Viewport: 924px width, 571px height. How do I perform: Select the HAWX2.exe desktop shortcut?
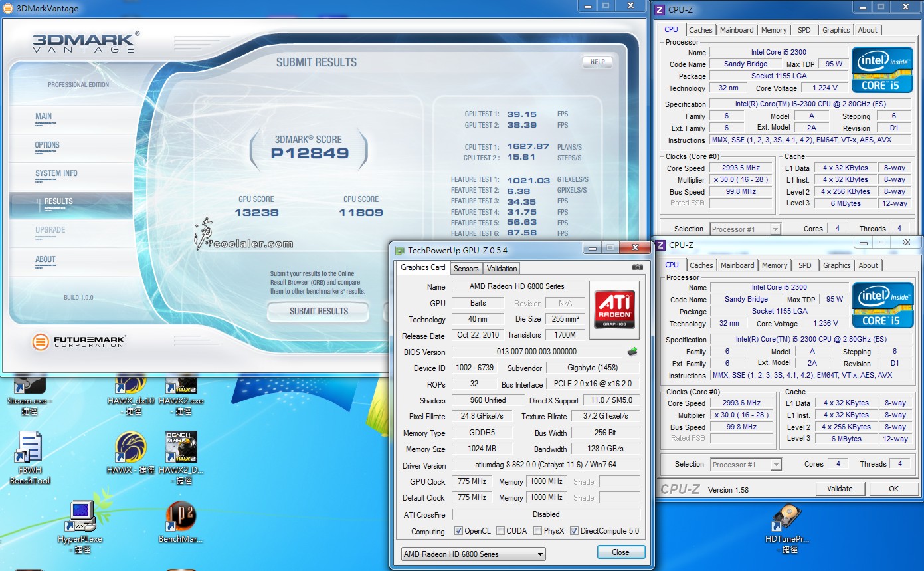pyautogui.click(x=181, y=394)
